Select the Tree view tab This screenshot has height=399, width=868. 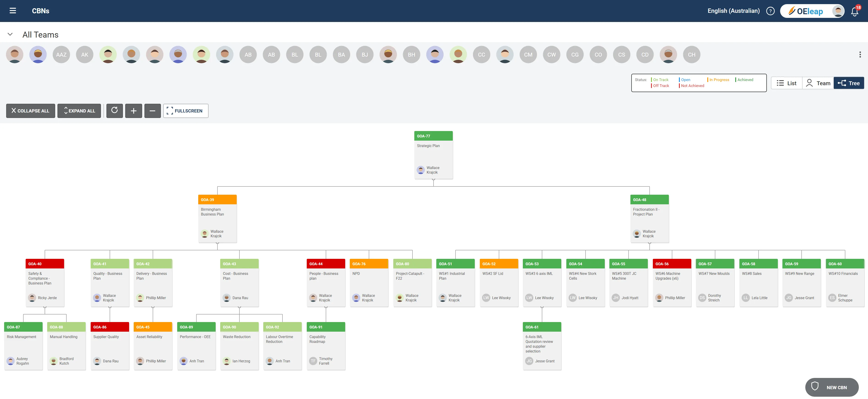pos(849,83)
